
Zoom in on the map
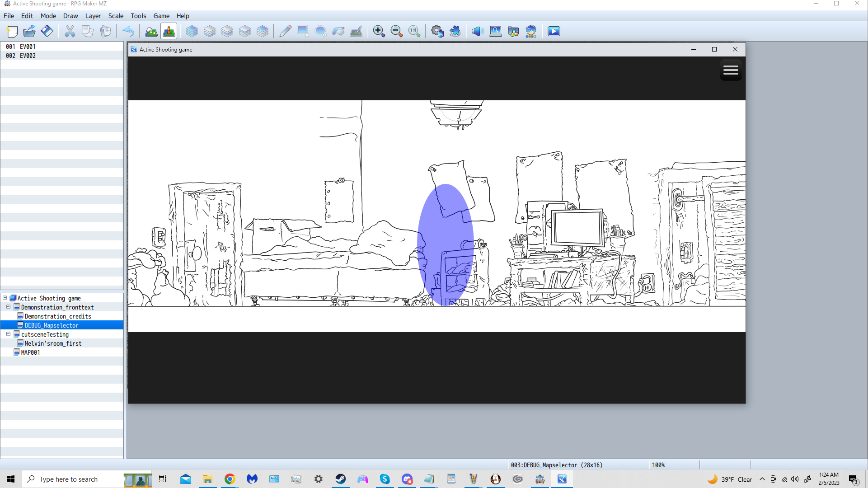point(379,31)
